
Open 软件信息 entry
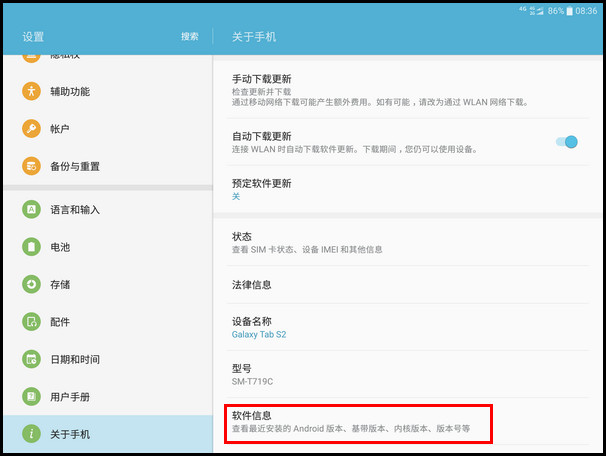[x=408, y=422]
